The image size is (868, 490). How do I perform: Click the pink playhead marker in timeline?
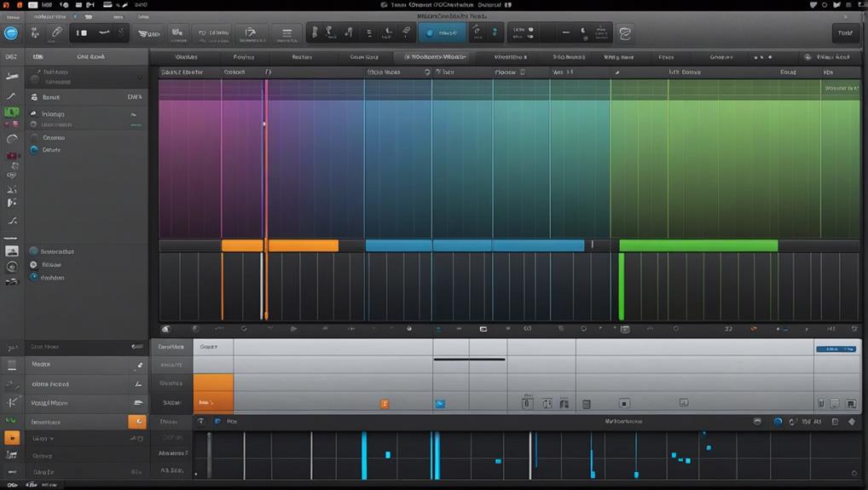[266, 160]
